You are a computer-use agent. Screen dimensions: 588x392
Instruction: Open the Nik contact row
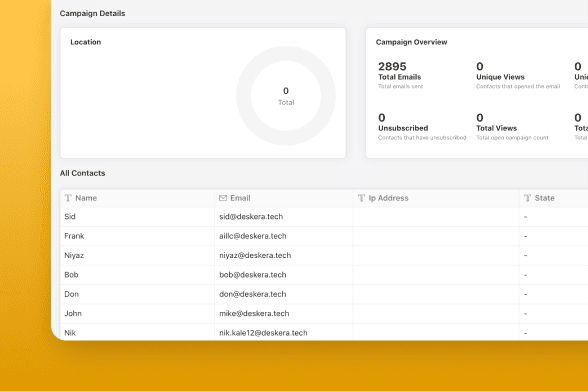[324, 332]
